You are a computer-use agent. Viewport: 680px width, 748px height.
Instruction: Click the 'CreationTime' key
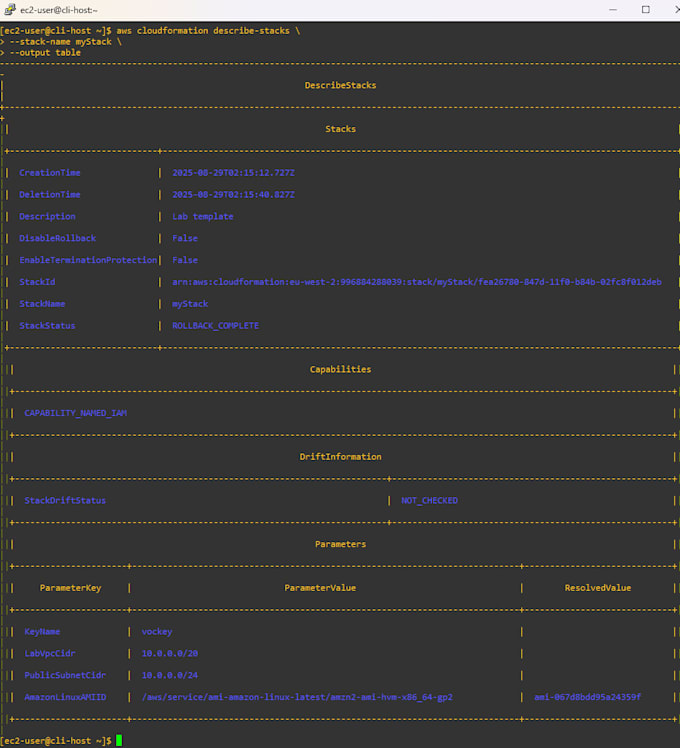pos(50,173)
